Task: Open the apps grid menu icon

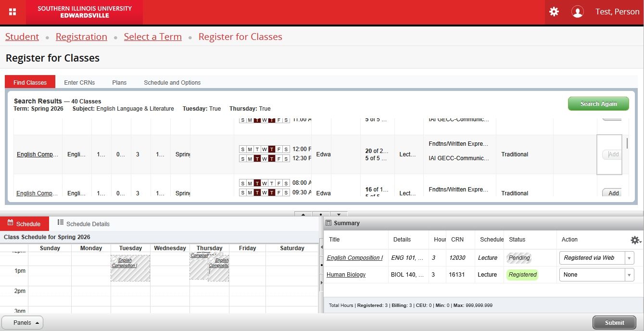Action: pyautogui.click(x=13, y=12)
